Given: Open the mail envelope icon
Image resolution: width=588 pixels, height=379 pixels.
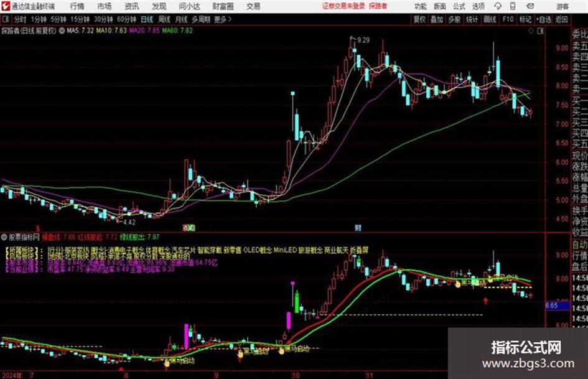Looking at the screenshot, I should pyautogui.click(x=530, y=6).
